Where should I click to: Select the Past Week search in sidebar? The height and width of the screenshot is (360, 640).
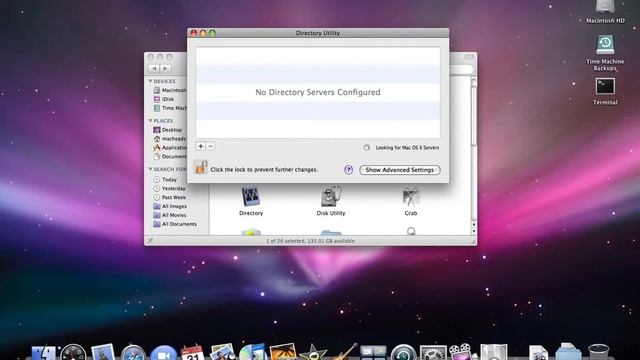click(169, 198)
